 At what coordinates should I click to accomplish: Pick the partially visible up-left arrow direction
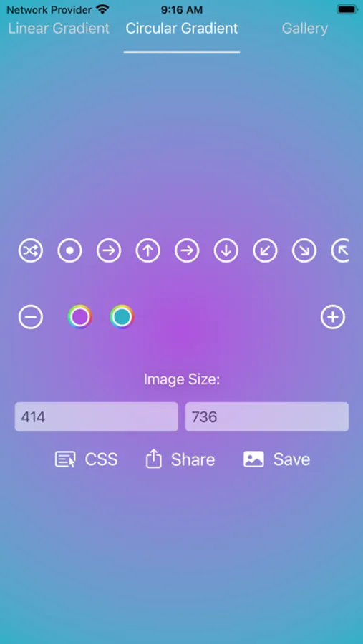coord(340,250)
